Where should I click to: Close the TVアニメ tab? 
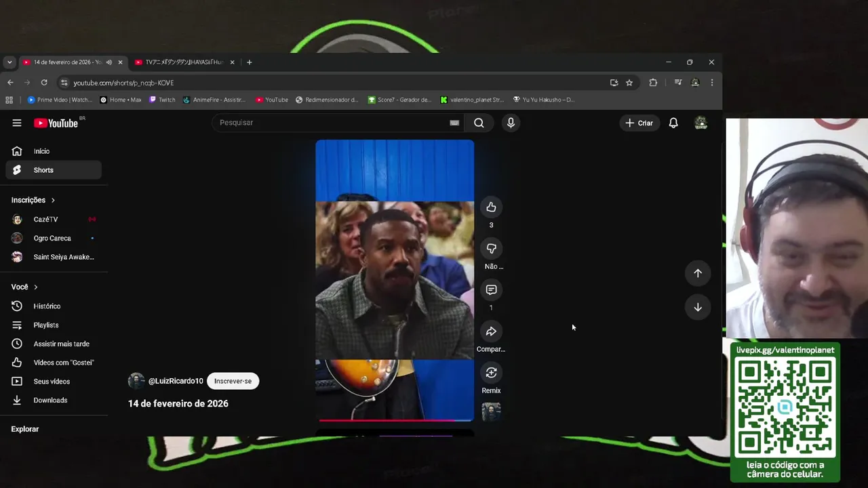click(232, 62)
